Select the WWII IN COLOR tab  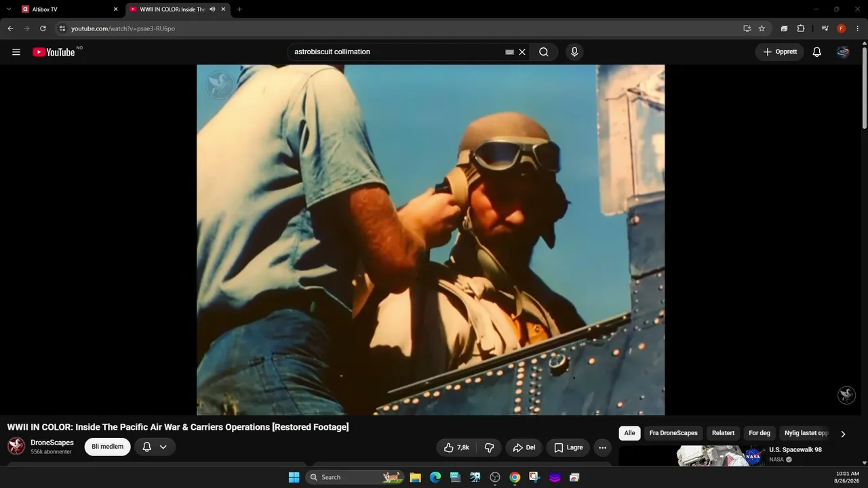tap(178, 9)
